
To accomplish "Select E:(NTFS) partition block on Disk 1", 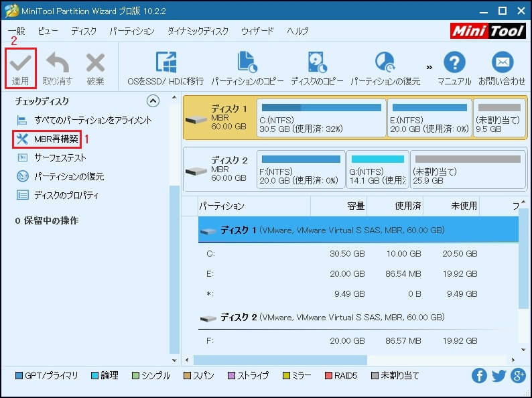I will (x=429, y=118).
